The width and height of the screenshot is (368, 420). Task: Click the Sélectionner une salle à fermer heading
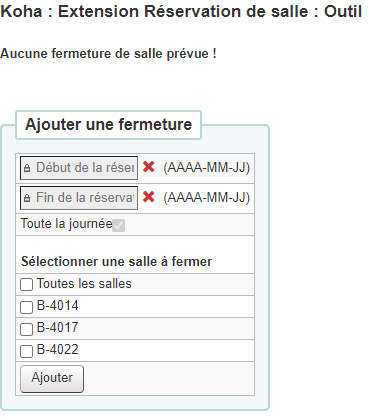(117, 262)
